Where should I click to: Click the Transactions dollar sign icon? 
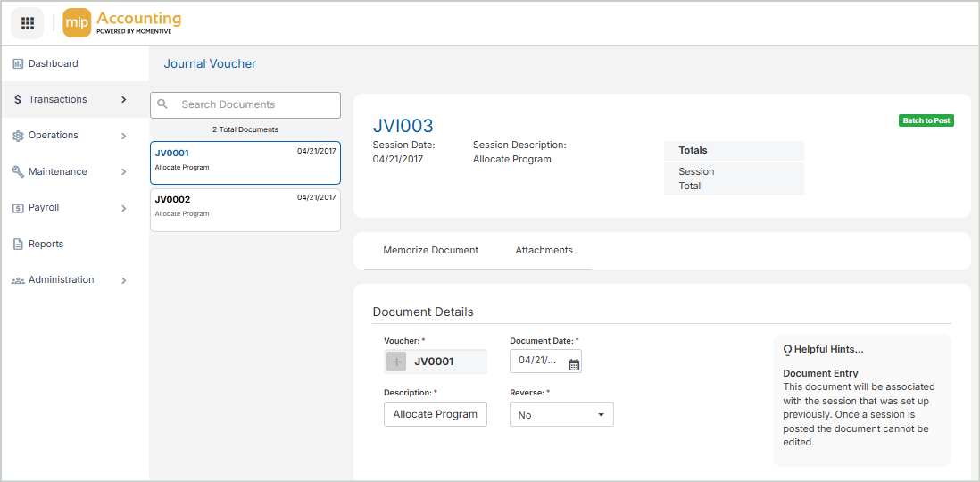(18, 100)
